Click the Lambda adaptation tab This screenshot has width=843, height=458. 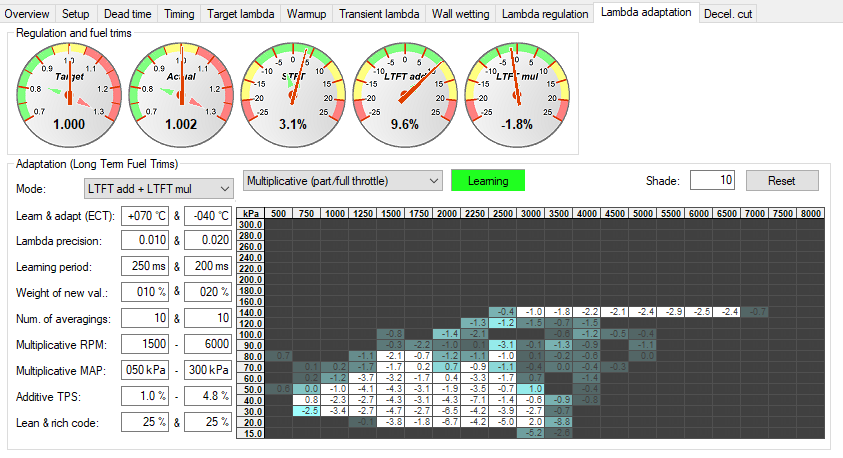tap(646, 12)
